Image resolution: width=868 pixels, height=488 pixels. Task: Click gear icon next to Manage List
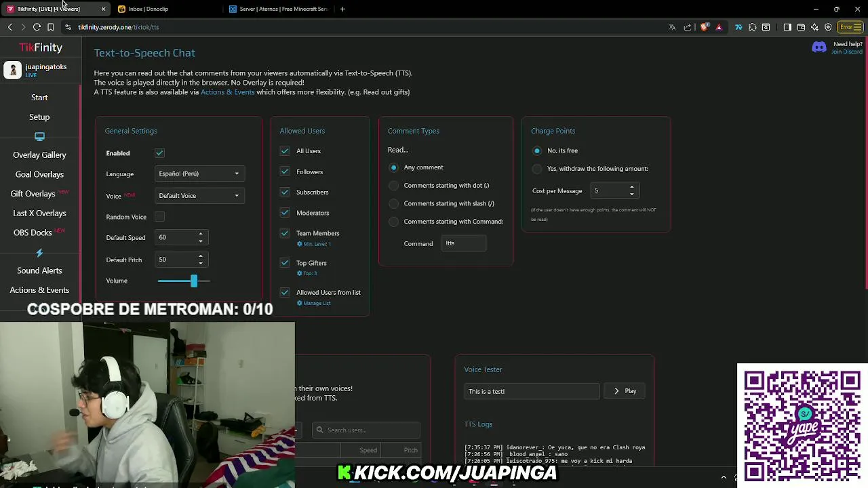(299, 303)
